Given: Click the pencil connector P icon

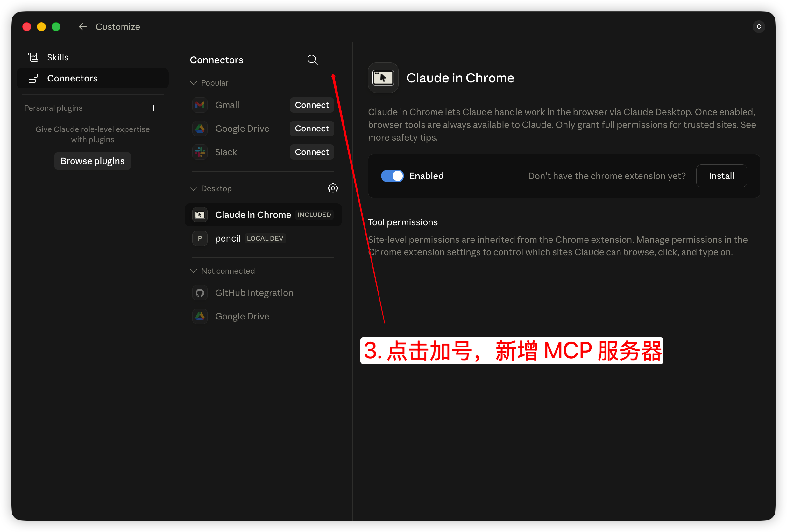Looking at the screenshot, I should click(x=200, y=238).
